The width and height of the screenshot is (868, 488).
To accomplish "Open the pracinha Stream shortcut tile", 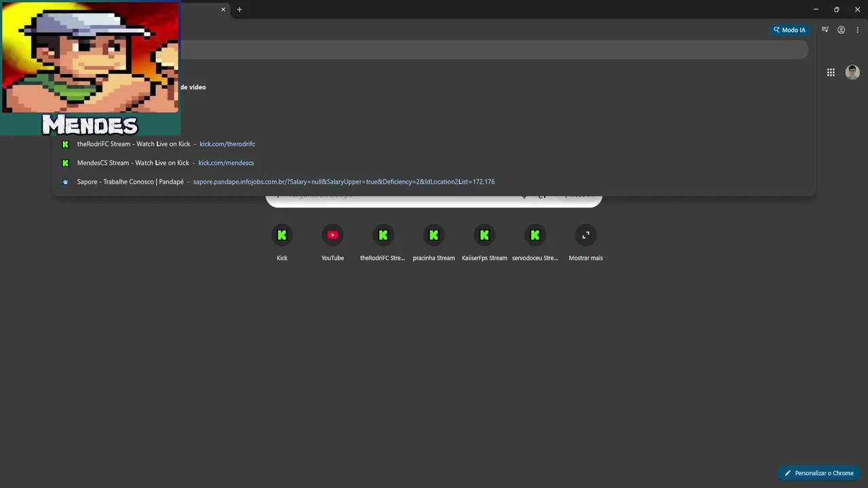I will pyautogui.click(x=434, y=243).
